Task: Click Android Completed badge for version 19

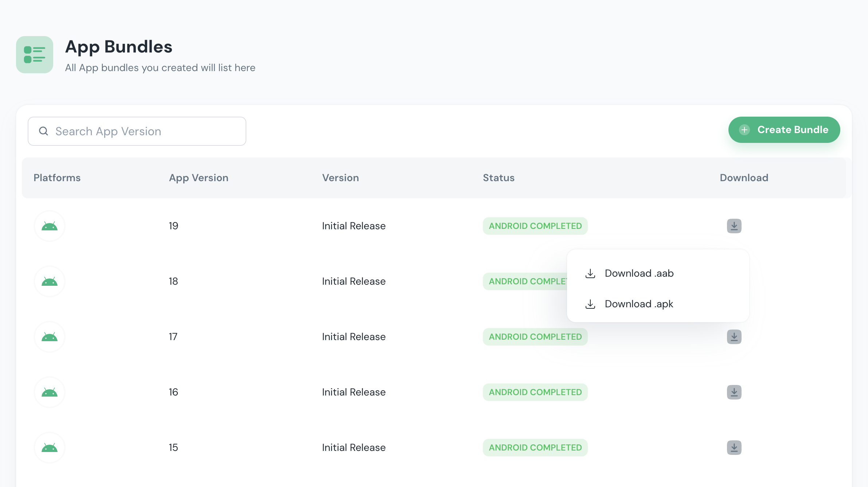Action: [x=535, y=226]
